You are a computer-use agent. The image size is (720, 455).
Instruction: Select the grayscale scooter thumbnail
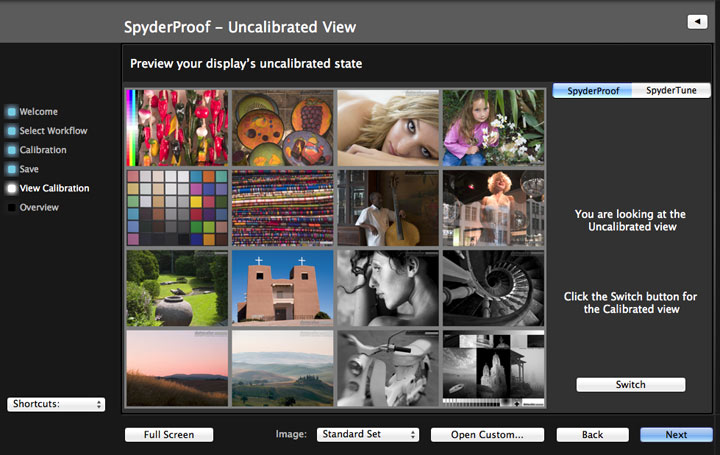388,368
